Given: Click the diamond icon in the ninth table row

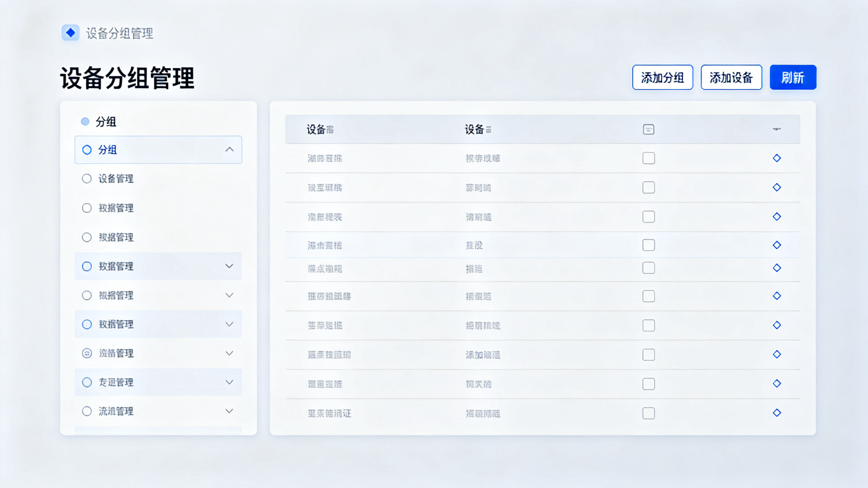Looking at the screenshot, I should 777,383.
